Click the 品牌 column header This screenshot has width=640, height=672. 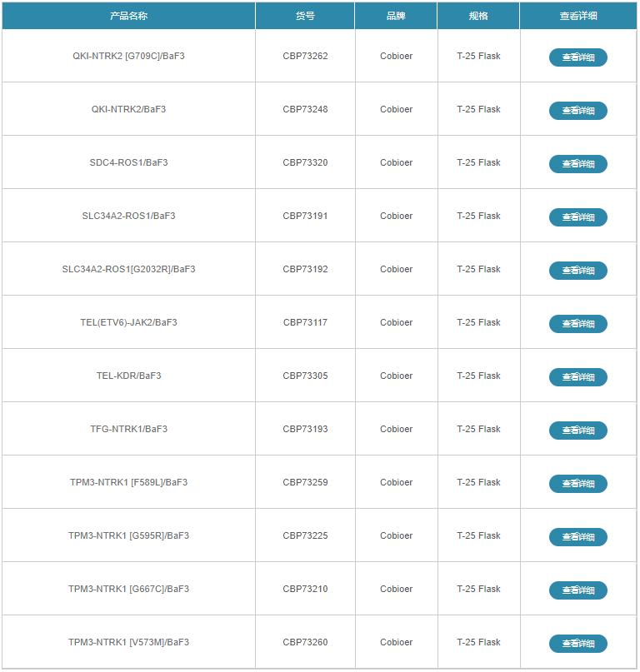click(x=396, y=16)
